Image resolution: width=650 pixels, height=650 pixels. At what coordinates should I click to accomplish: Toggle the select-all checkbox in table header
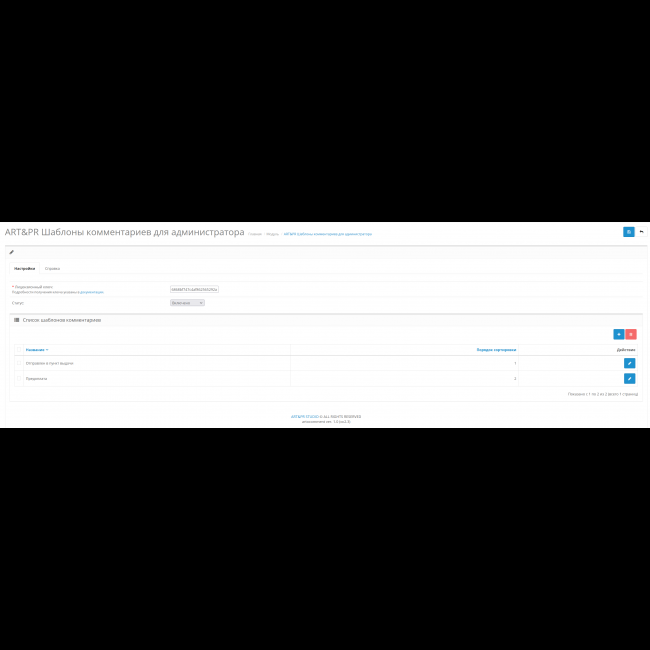click(18, 350)
